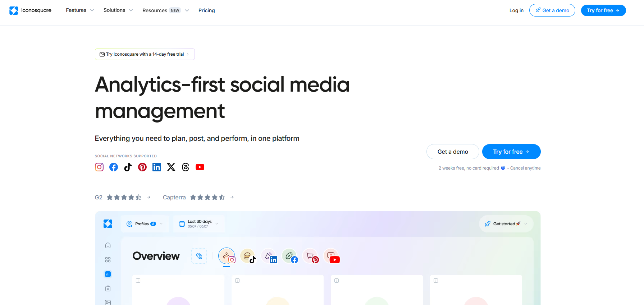Select the TikTok profile avatar in Overview

pos(248,256)
